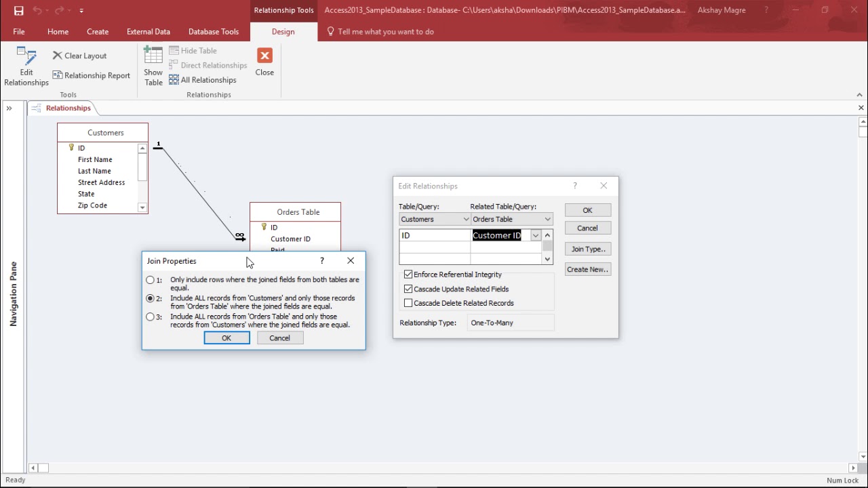Open the Show Table tool
The image size is (868, 488).
(153, 66)
